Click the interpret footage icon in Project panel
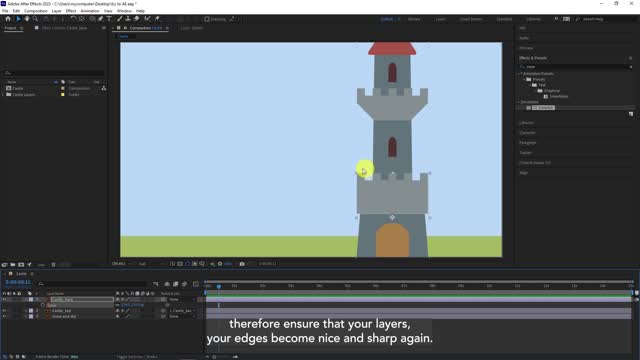The height and width of the screenshot is (360, 640). click(x=4, y=264)
